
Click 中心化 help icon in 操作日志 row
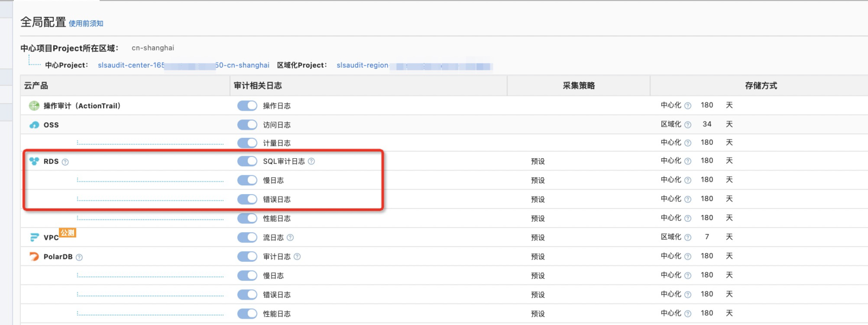coord(688,106)
